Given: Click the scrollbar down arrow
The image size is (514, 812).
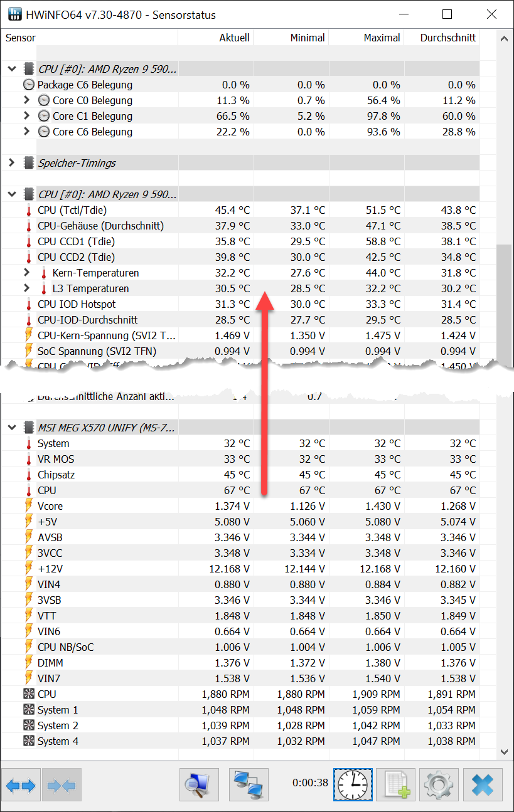Looking at the screenshot, I should coord(504,752).
